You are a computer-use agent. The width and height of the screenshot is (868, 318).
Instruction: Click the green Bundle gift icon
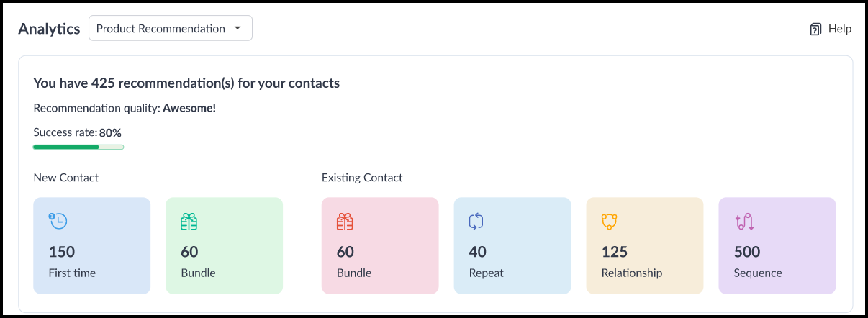point(189,222)
